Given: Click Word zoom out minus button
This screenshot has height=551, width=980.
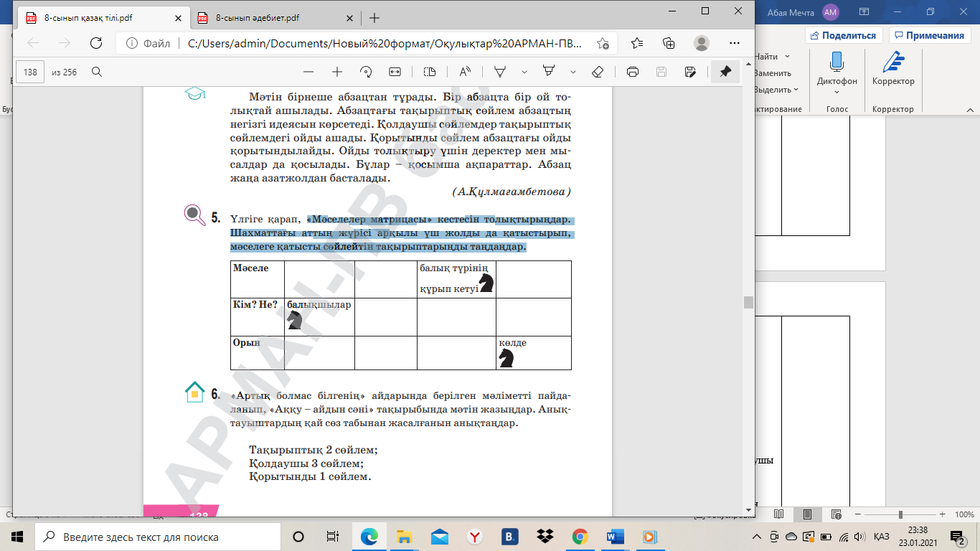Looking at the screenshot, I should (x=857, y=514).
